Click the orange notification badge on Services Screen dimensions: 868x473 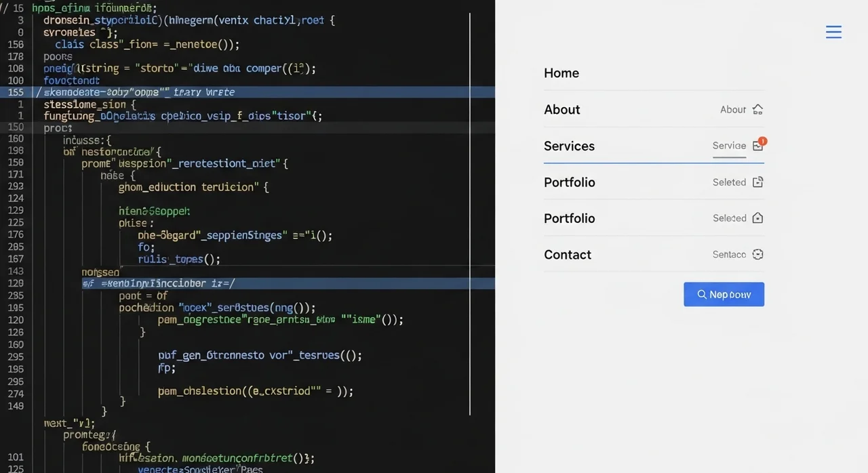tap(762, 142)
